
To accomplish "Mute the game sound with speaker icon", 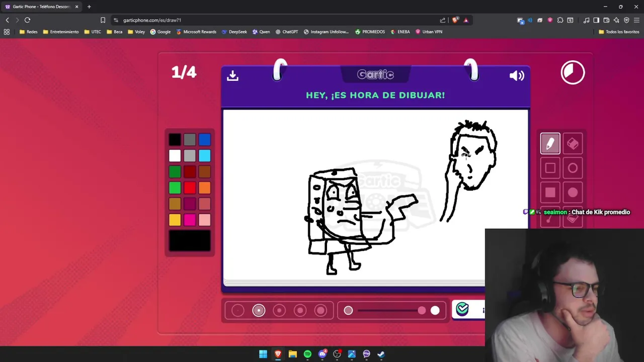I will click(517, 75).
